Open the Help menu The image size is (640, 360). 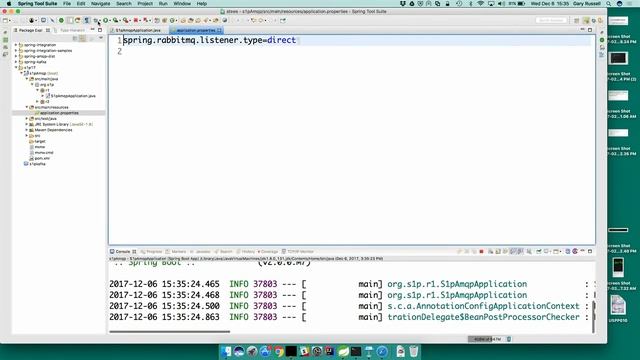pos(202,3)
